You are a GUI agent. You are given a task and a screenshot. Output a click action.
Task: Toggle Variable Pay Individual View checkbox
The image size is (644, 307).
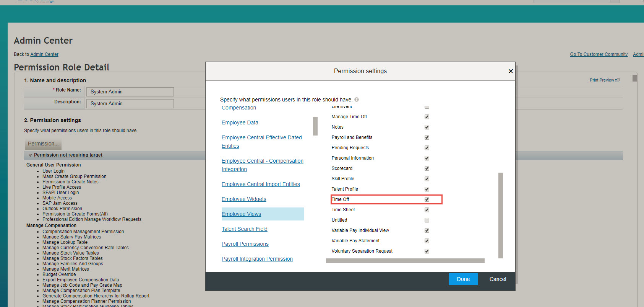coord(427,230)
